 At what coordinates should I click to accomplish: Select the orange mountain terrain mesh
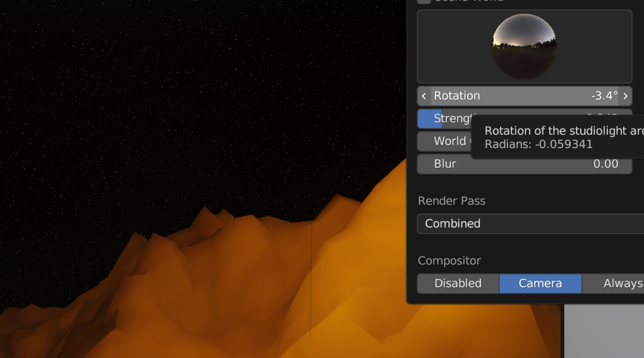pos(218,291)
